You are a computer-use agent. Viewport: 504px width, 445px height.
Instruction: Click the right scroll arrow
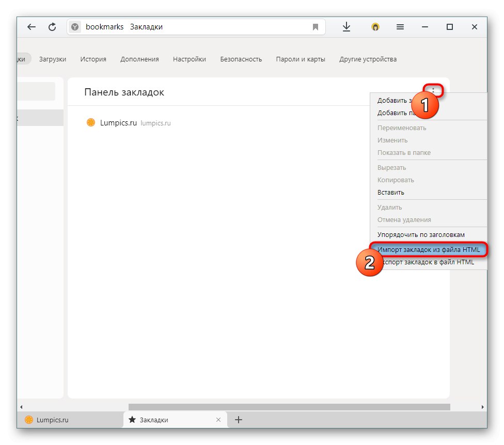[x=482, y=407]
